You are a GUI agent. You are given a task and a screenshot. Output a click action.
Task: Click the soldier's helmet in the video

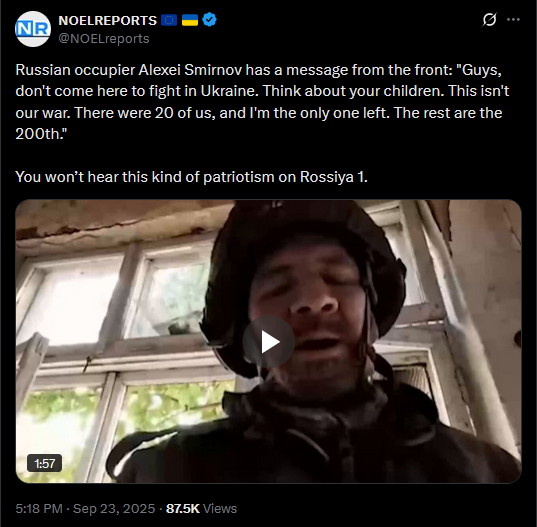[x=301, y=247]
